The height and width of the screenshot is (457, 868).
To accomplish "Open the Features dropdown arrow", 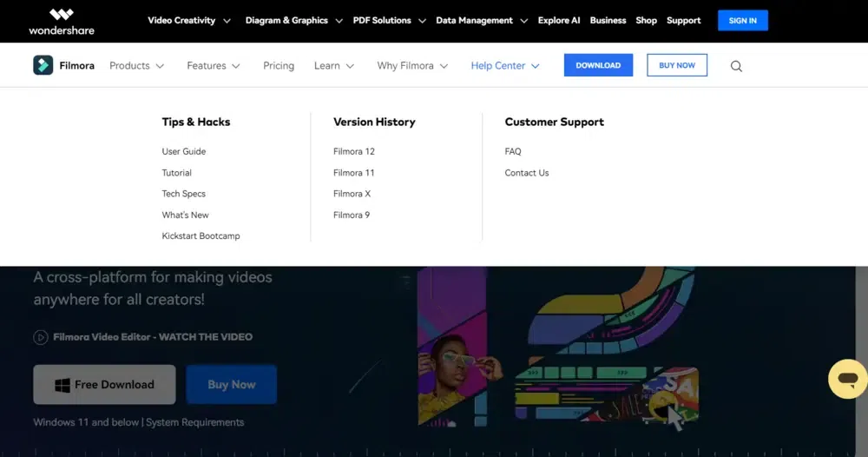I will coord(236,66).
